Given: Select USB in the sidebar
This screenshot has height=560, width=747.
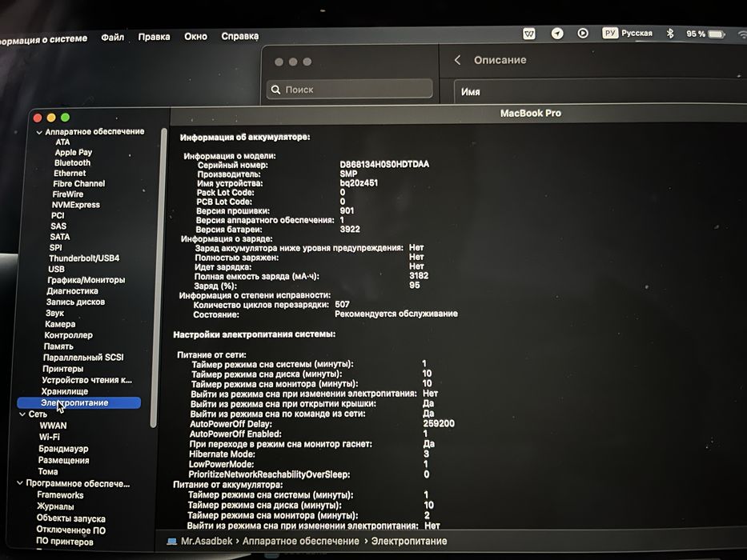Looking at the screenshot, I should pyautogui.click(x=56, y=269).
